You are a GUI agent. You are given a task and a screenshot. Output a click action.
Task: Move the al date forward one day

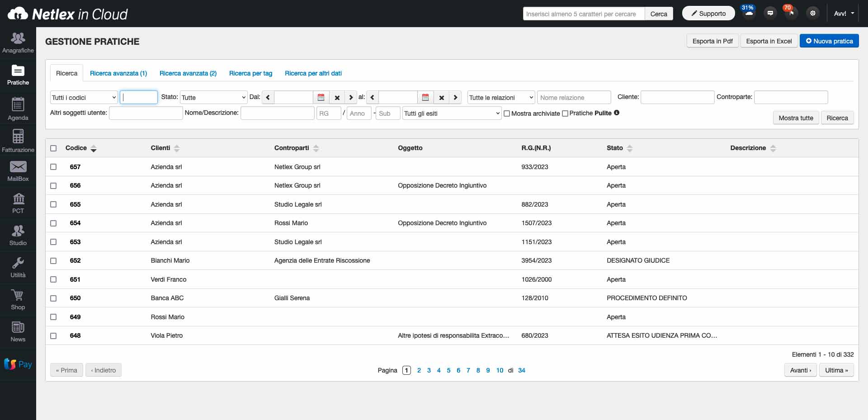tap(455, 97)
